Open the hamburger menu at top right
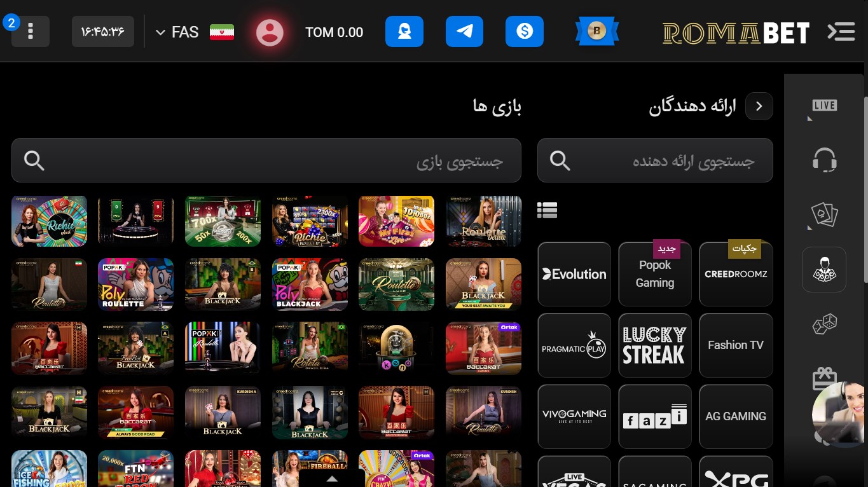The height and width of the screenshot is (487, 868). (841, 32)
